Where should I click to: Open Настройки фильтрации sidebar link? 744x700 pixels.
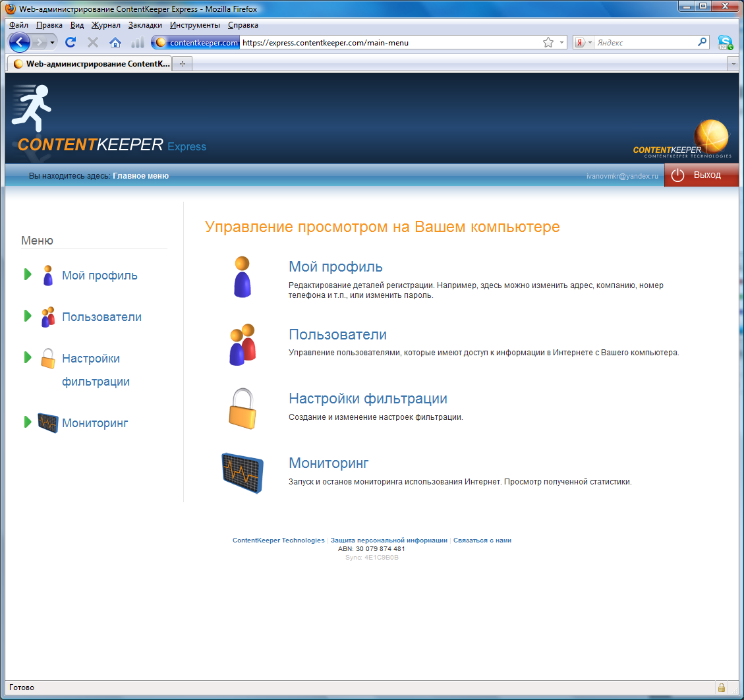click(96, 370)
